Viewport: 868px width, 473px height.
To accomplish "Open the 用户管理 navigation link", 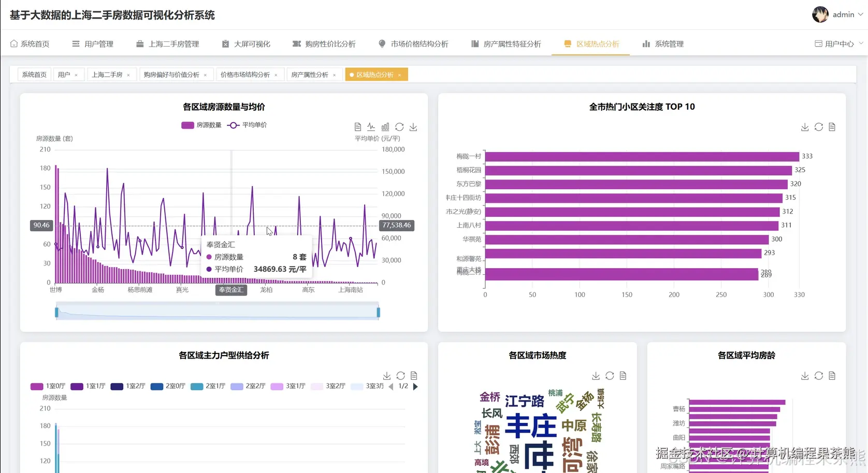I will click(93, 43).
